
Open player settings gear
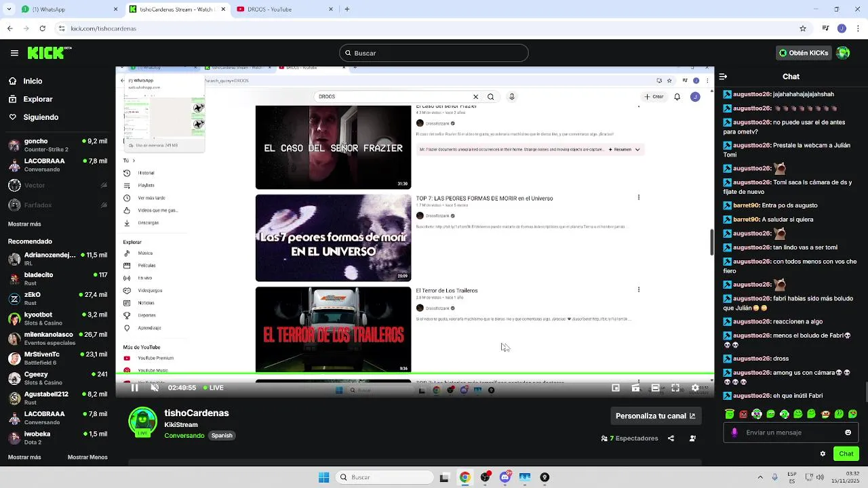tap(695, 388)
